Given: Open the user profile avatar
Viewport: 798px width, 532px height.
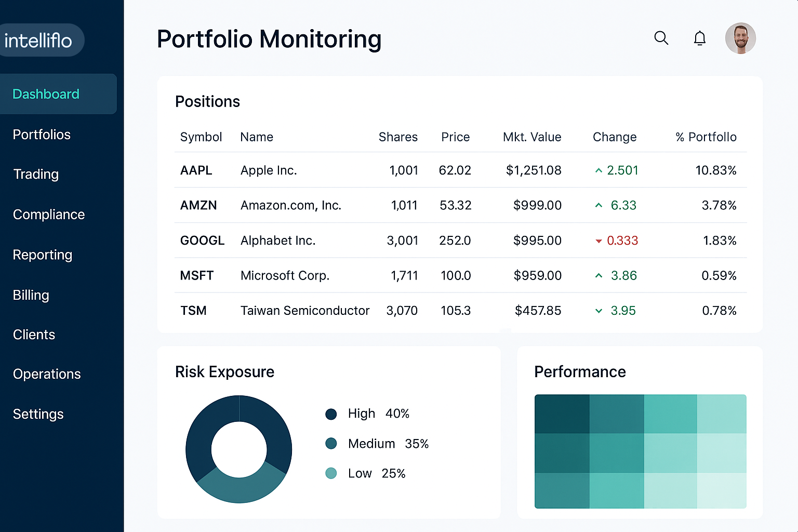Looking at the screenshot, I should tap(740, 38).
